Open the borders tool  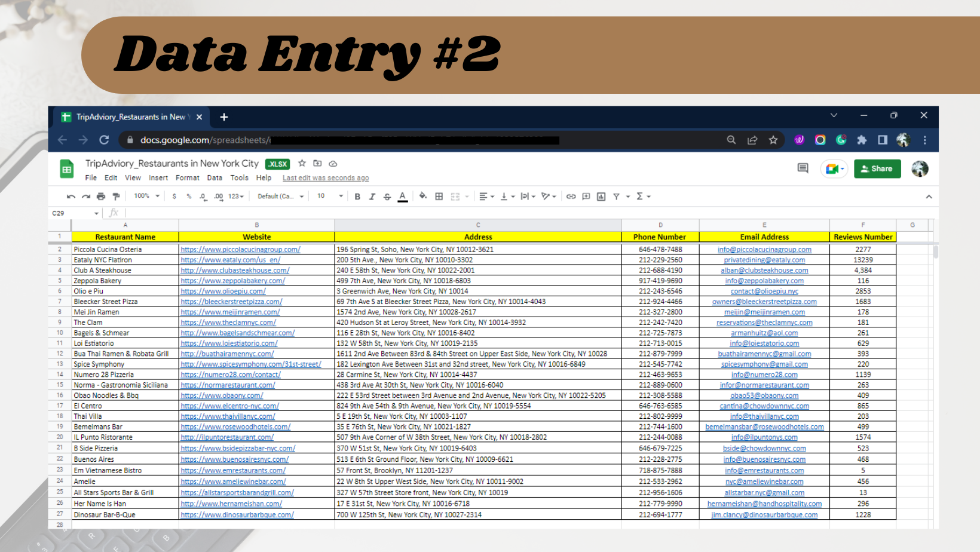439,196
